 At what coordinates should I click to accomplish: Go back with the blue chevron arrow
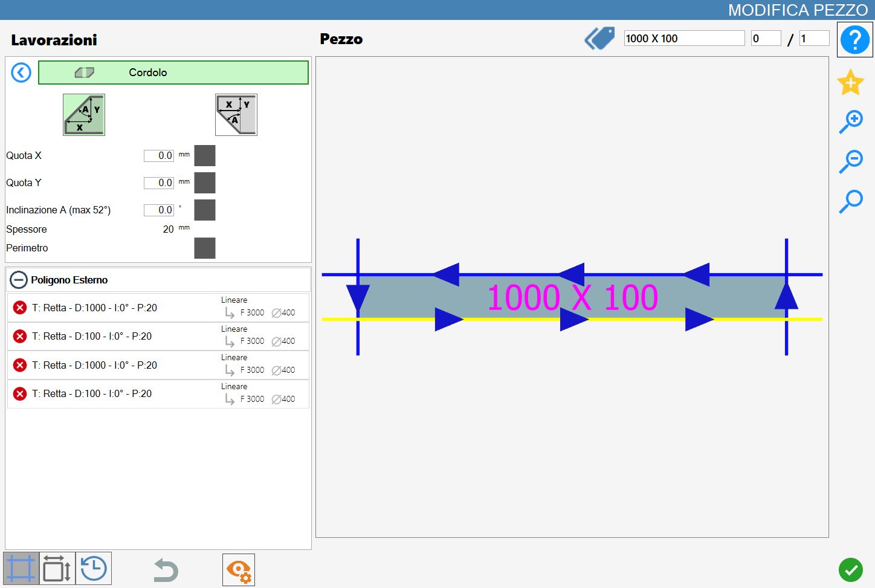(x=21, y=73)
